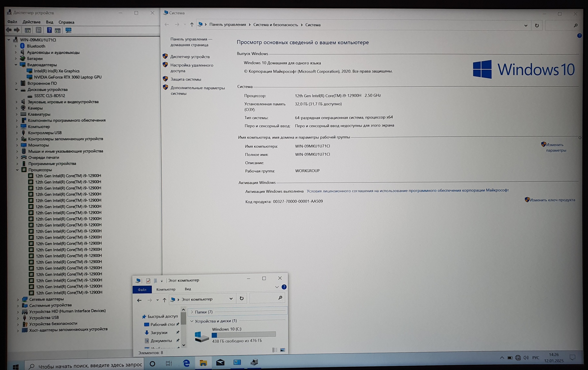Collapse the Процессоры tree node

[17, 170]
